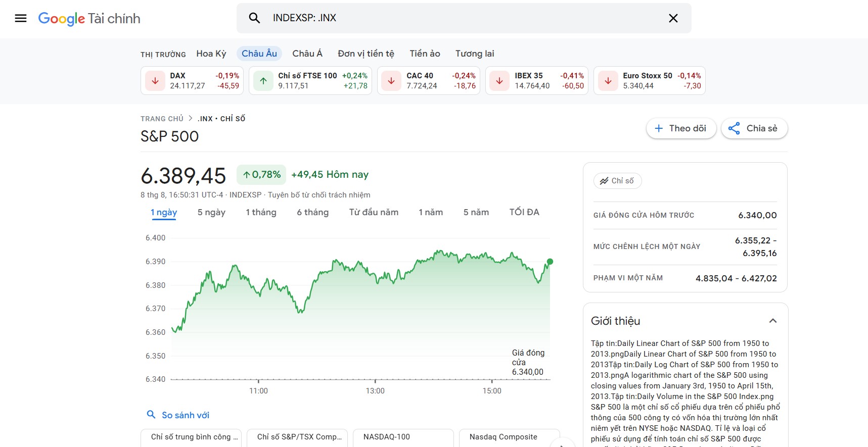Open the CAC 40 index card
Screen dimensions: 868x447
pos(429,81)
